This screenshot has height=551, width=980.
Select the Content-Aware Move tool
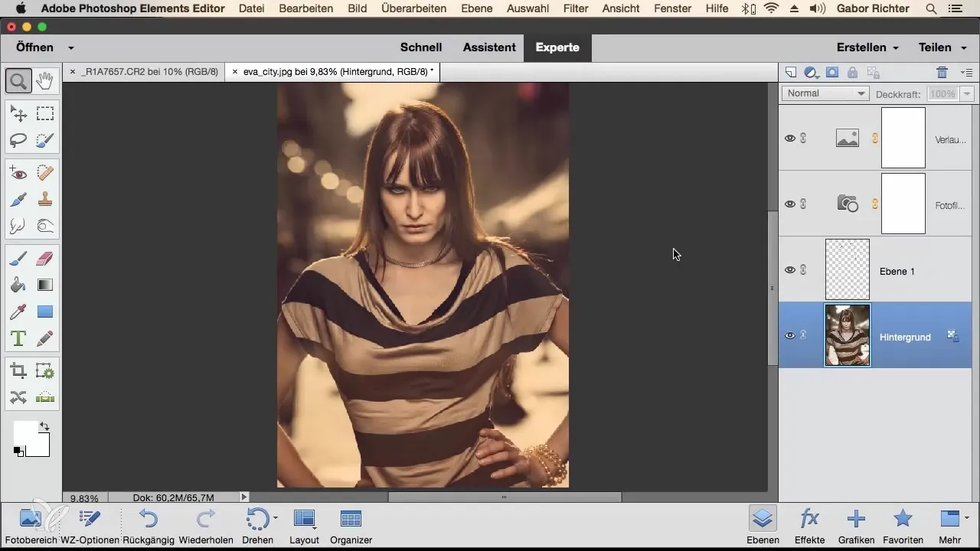18,397
